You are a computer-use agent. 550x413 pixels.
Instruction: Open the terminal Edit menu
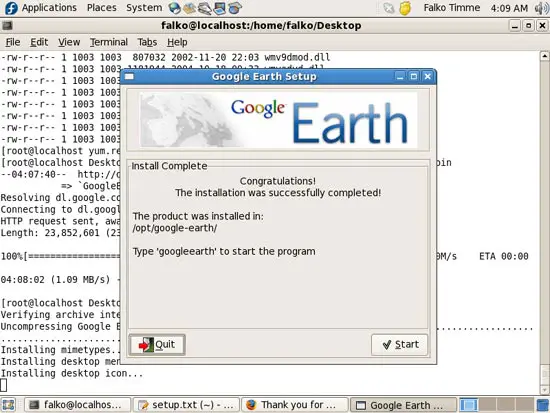pos(39,42)
